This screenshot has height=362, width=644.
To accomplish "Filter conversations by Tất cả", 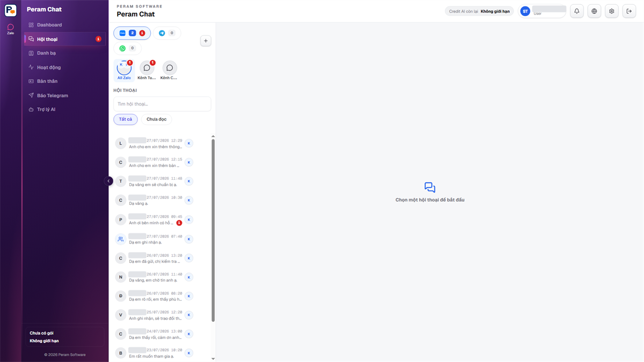I will 126,119.
